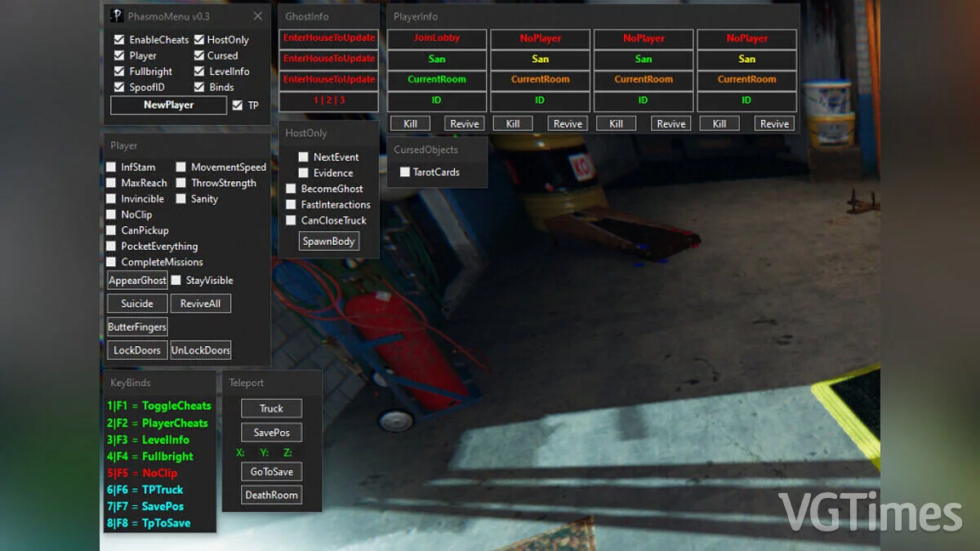This screenshot has width=980, height=551.
Task: Select the 1|2|3 ghost selector row
Action: point(328,100)
